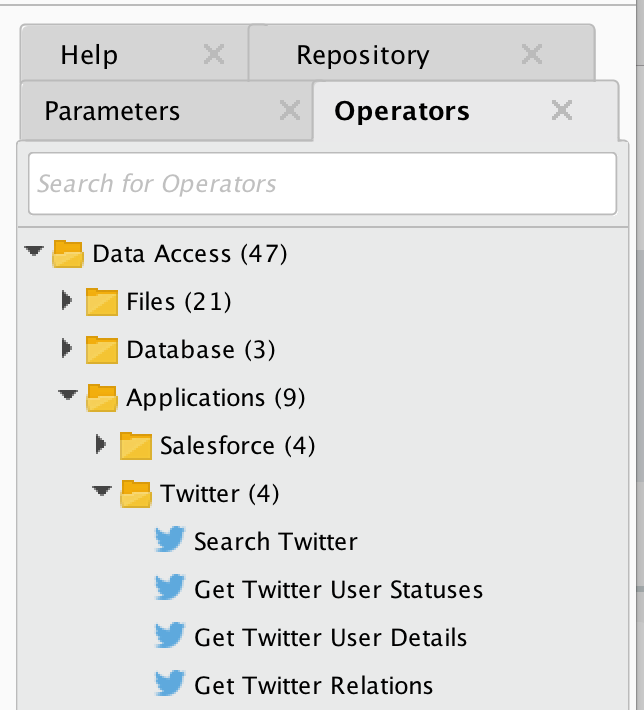The width and height of the screenshot is (644, 710).
Task: Click the Applications folder icon
Action: coord(102,398)
